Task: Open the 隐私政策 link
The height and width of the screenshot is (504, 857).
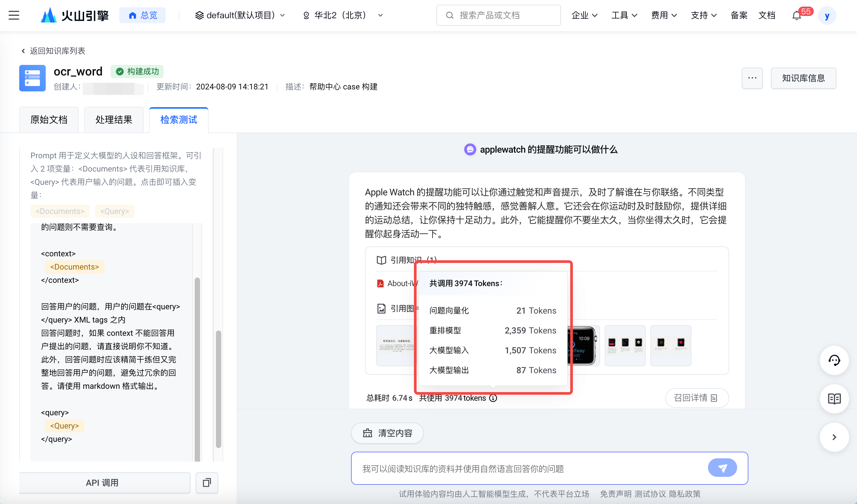Action: (x=685, y=494)
